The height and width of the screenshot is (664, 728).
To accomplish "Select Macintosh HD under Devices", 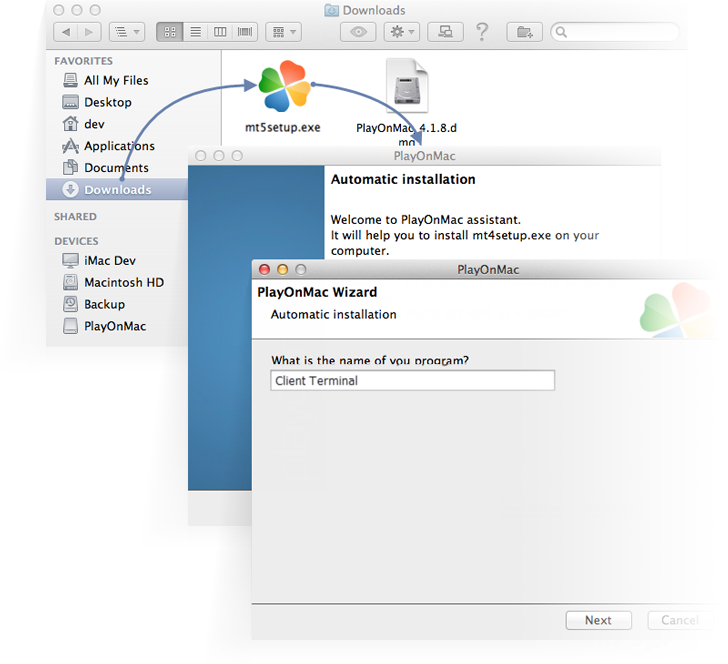I will tap(124, 282).
